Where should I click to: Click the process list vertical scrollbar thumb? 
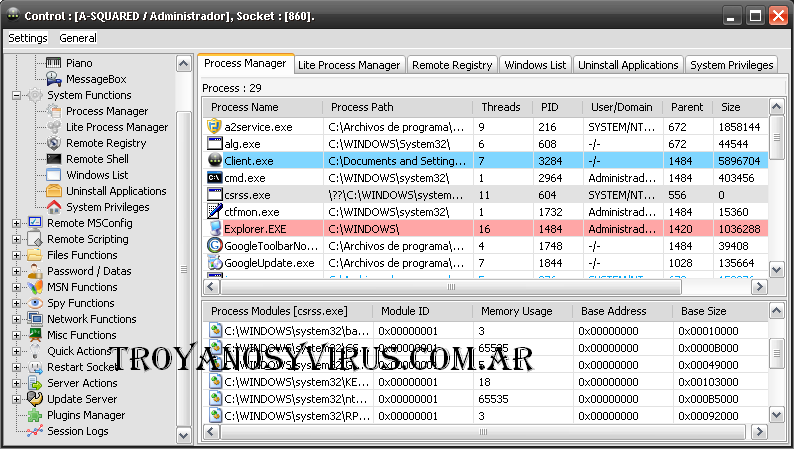click(776, 137)
